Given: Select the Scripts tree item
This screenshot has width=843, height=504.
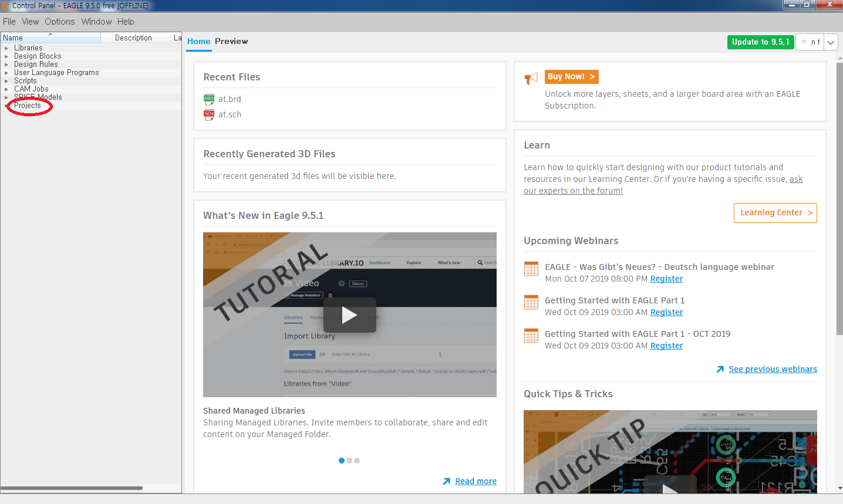Looking at the screenshot, I should (x=25, y=81).
